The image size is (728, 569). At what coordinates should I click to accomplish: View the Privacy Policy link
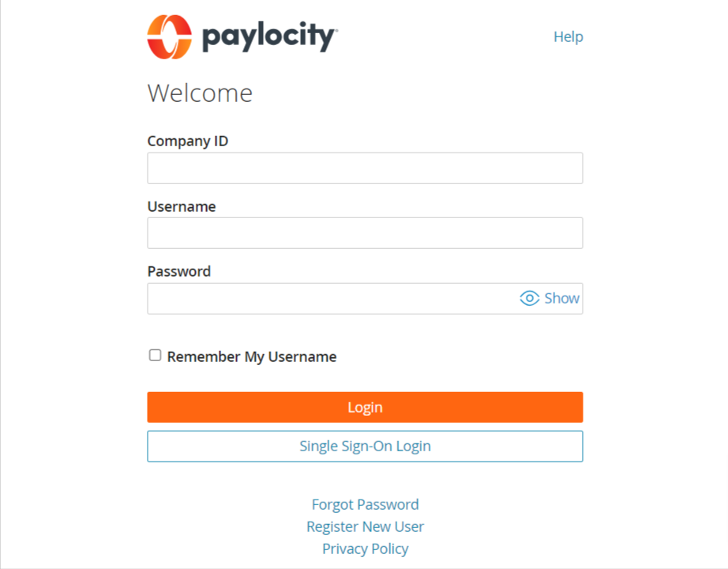365,548
